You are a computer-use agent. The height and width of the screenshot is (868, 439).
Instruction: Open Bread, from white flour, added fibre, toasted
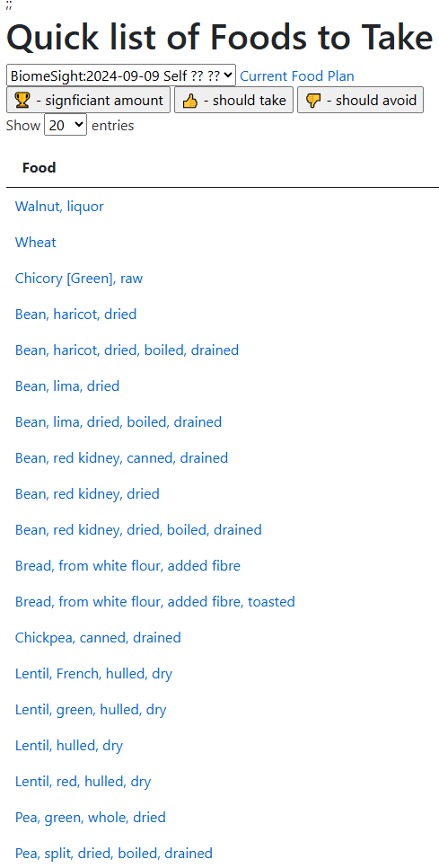154,602
